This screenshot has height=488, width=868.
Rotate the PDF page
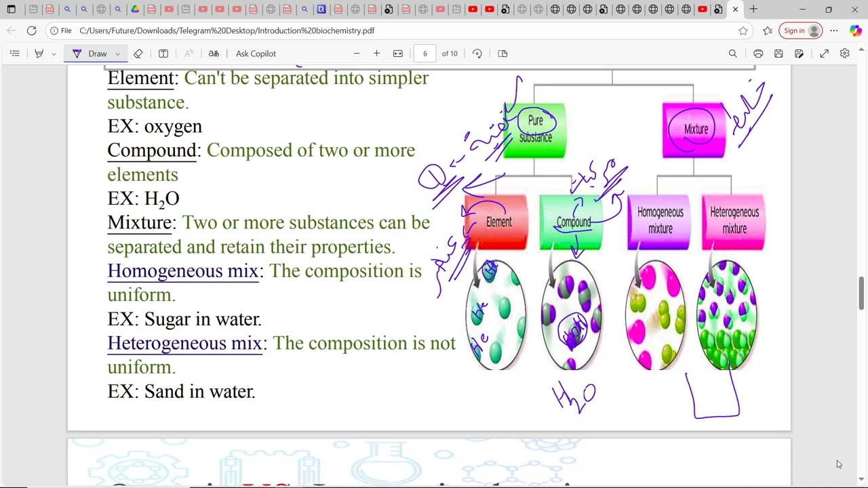tap(477, 54)
